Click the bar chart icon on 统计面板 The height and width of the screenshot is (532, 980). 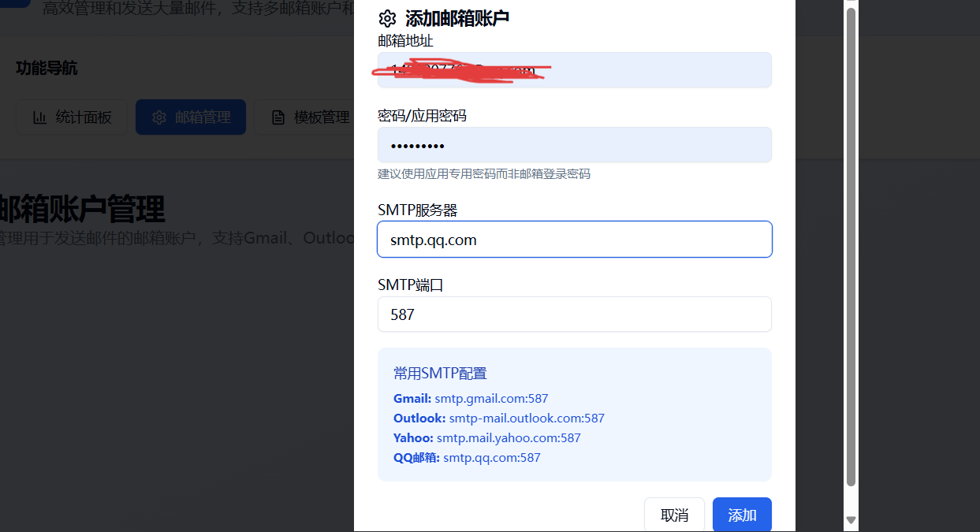pyautogui.click(x=39, y=117)
